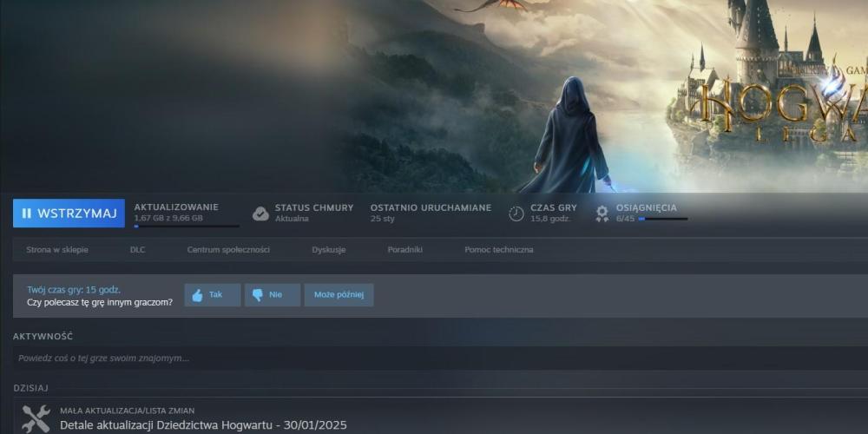Image resolution: width=868 pixels, height=434 pixels.
Task: Open the Dyskusje tab
Action: tap(329, 250)
